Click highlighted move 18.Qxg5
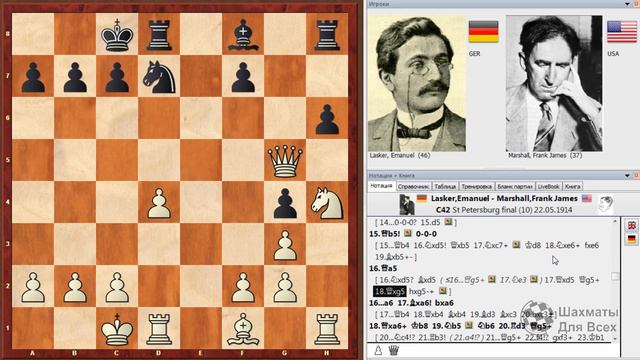Viewport: 640px width, 360px height. tap(389, 291)
